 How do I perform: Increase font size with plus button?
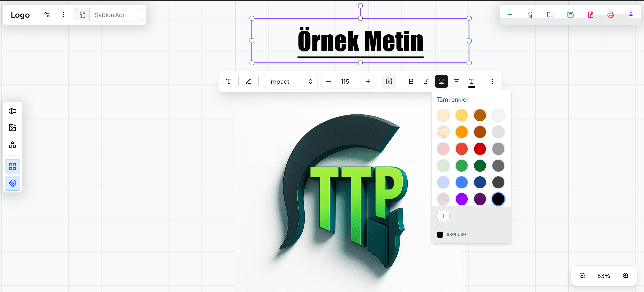pos(368,81)
